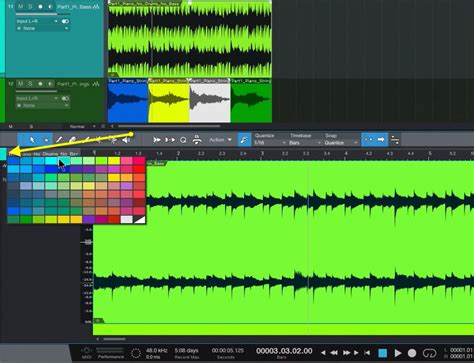The image size is (474, 363).
Task: Open Input L+R dropdown on track 11
Action: click(37, 21)
